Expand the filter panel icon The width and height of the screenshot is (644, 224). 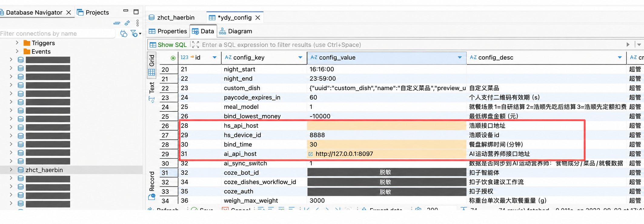[196, 45]
